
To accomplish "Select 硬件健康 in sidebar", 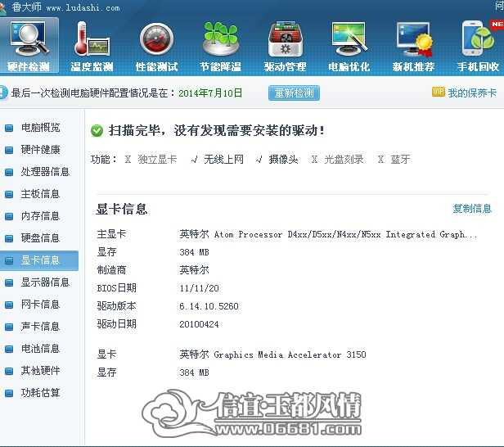I will [40, 150].
